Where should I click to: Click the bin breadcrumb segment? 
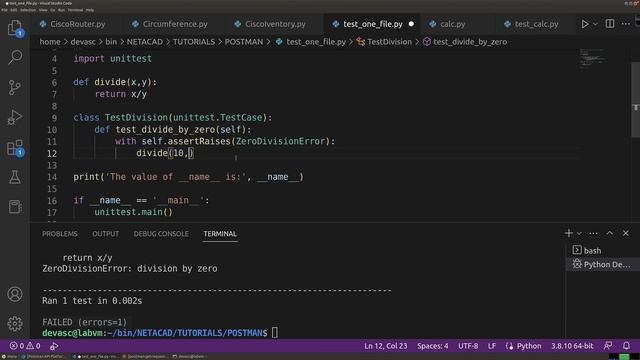111,42
